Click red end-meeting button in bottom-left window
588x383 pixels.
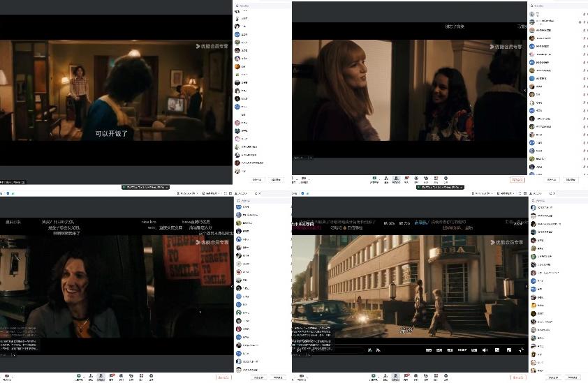(223, 377)
